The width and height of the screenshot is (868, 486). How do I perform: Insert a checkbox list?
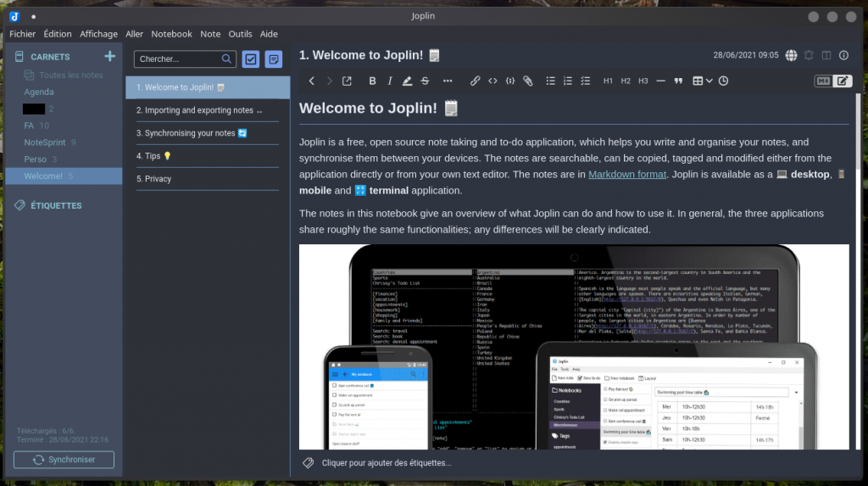click(586, 81)
